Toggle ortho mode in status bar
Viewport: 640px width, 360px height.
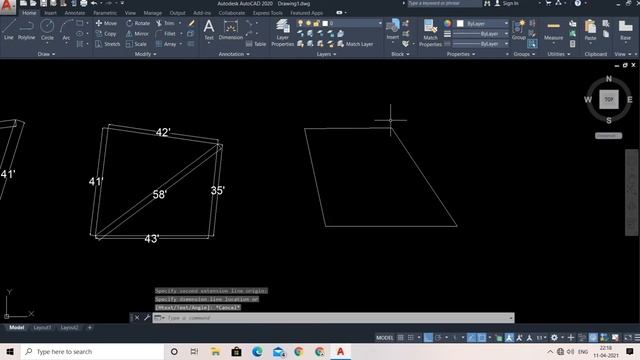[x=428, y=338]
